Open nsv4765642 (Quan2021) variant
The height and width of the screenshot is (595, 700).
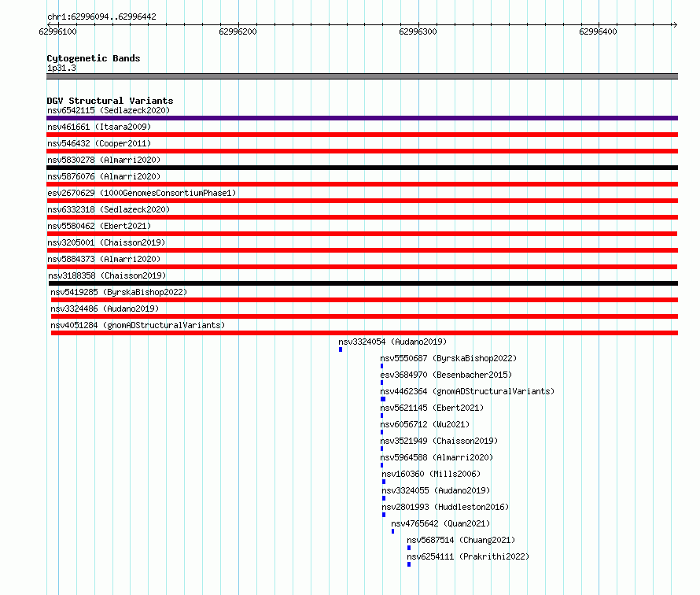pyautogui.click(x=440, y=523)
